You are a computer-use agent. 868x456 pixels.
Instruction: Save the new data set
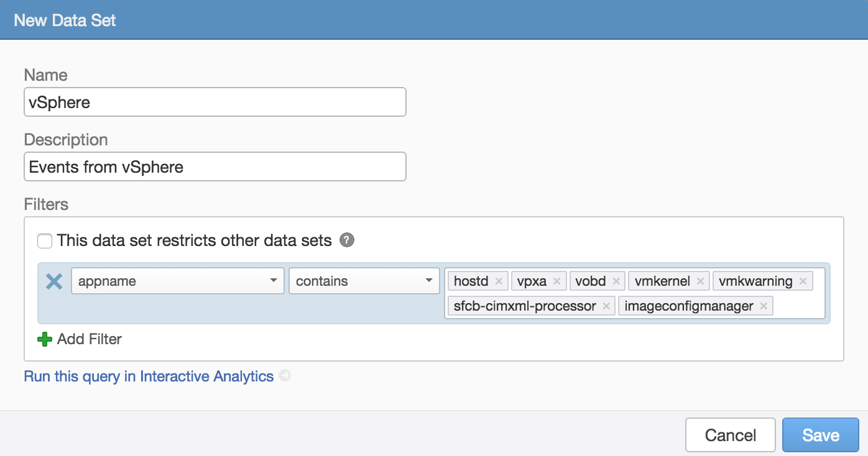[x=820, y=435]
